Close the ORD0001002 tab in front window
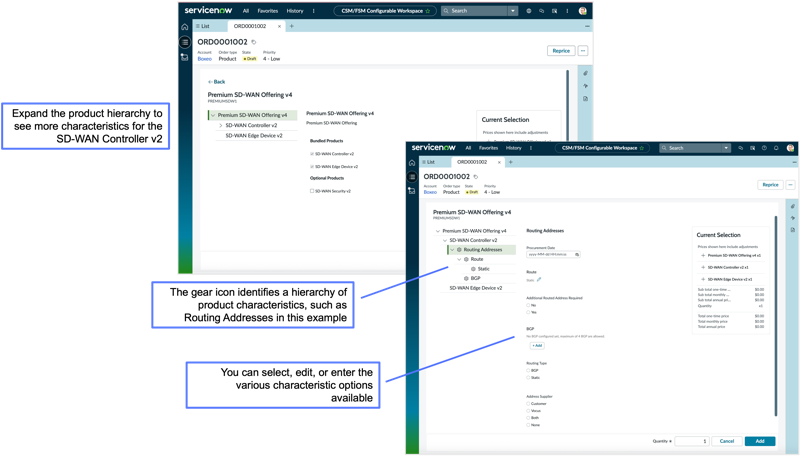800x456 pixels. click(499, 162)
